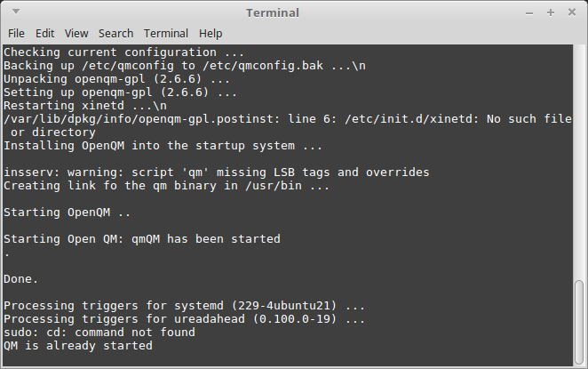Screen dimensions: 588x369
Task: Open the window menu arrow in title bar
Action: pos(16,12)
